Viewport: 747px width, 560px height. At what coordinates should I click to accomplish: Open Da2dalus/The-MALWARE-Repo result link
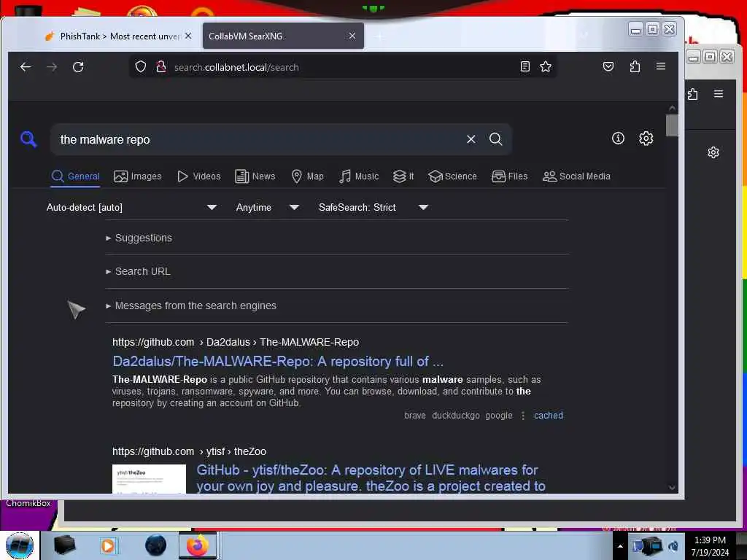click(x=278, y=362)
